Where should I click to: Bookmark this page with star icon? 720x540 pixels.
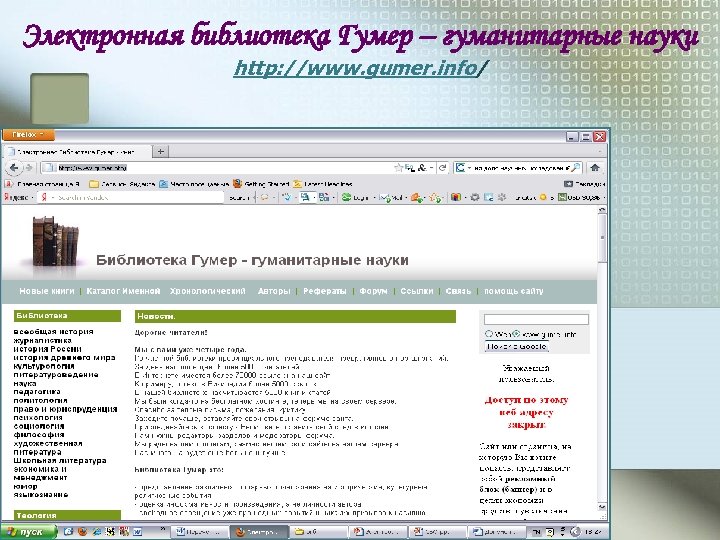click(399, 168)
